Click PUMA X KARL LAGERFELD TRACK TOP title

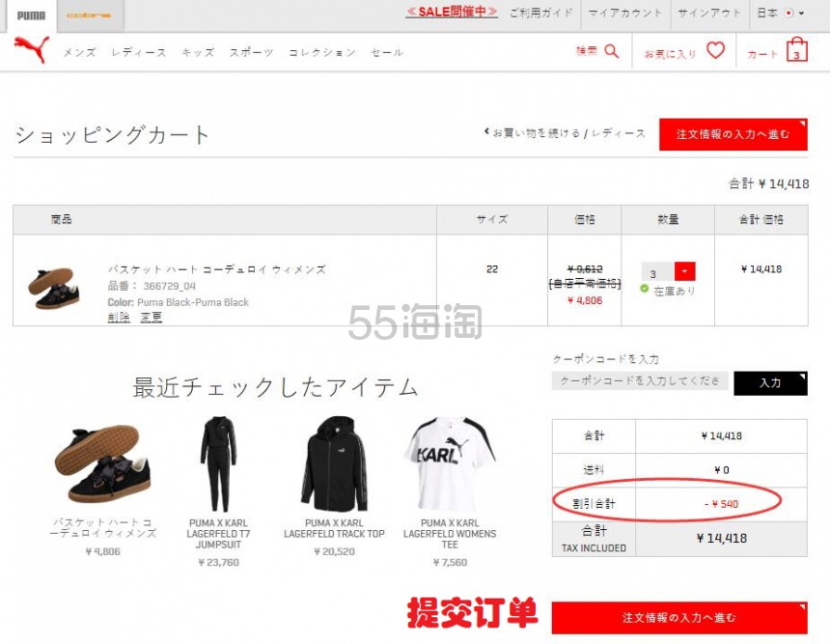coord(334,528)
